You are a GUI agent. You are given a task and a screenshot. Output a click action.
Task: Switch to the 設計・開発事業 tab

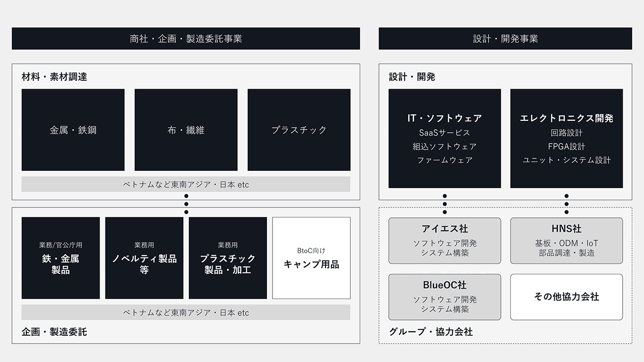505,38
